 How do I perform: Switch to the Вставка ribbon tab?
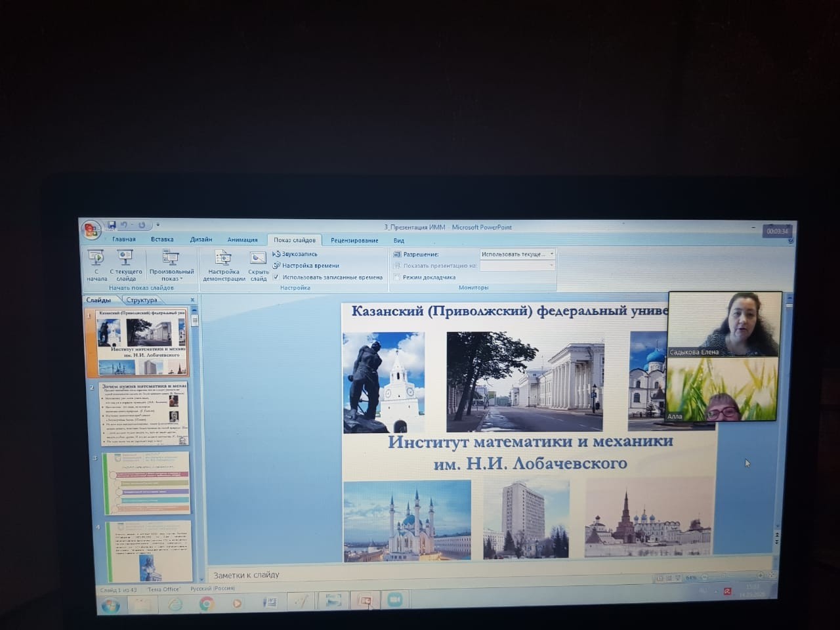[x=162, y=240]
